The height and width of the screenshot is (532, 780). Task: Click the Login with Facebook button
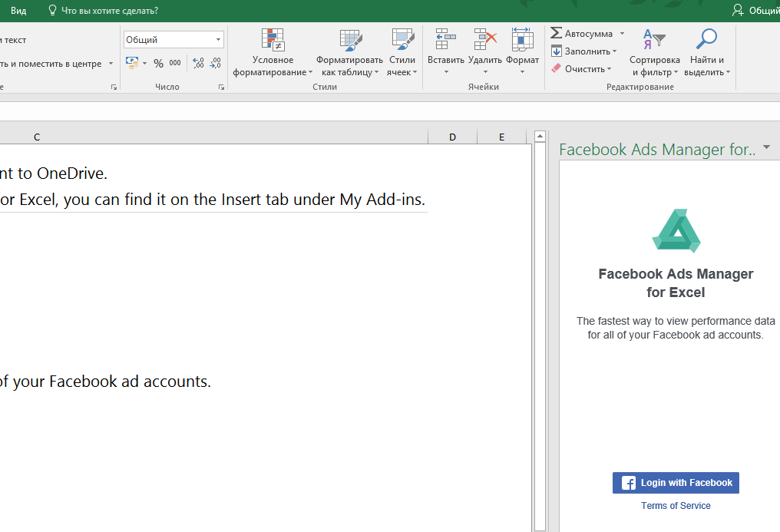click(676, 483)
